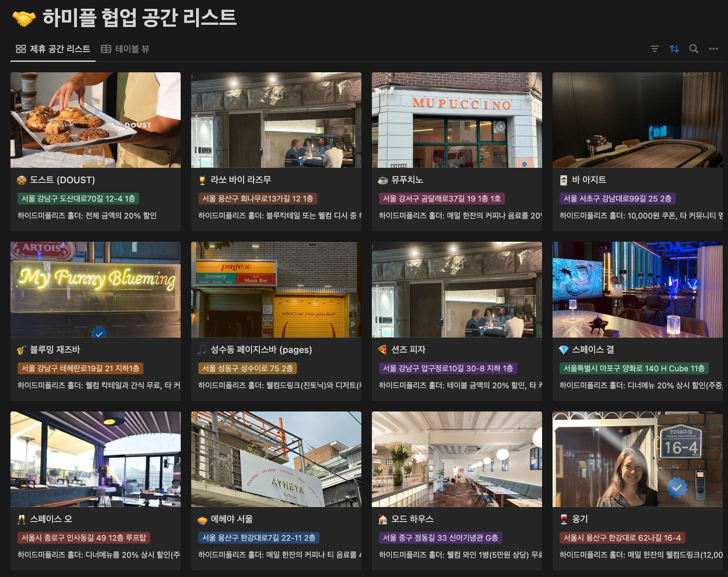
Task: Click the cookie emoji icon beside 도스트
Action: 22,180
